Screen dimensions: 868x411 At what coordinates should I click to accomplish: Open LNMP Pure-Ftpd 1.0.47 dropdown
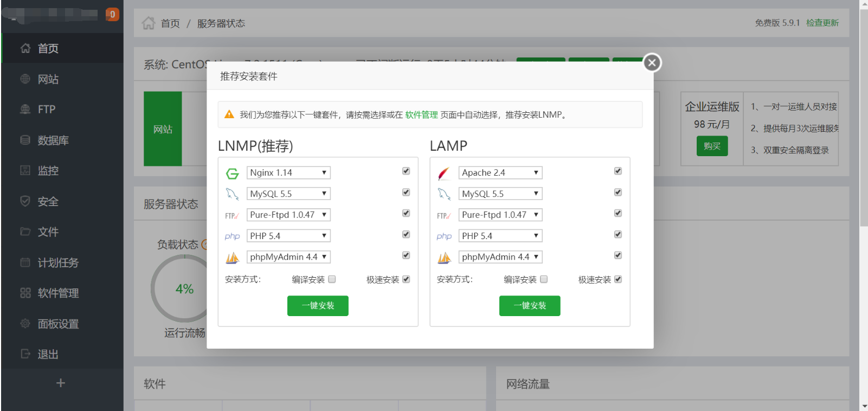coord(288,215)
